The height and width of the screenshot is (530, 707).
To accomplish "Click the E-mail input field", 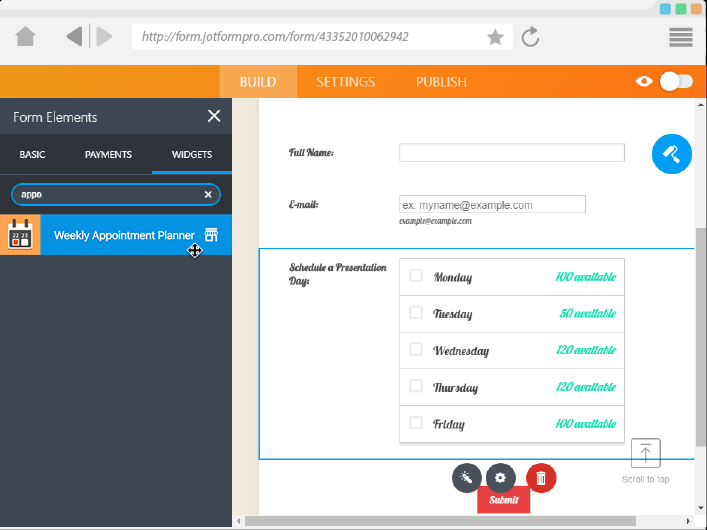I will point(492,204).
